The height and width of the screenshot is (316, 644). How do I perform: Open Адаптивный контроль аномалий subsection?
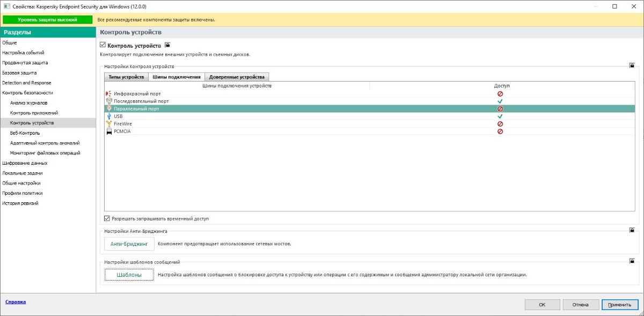(x=45, y=143)
